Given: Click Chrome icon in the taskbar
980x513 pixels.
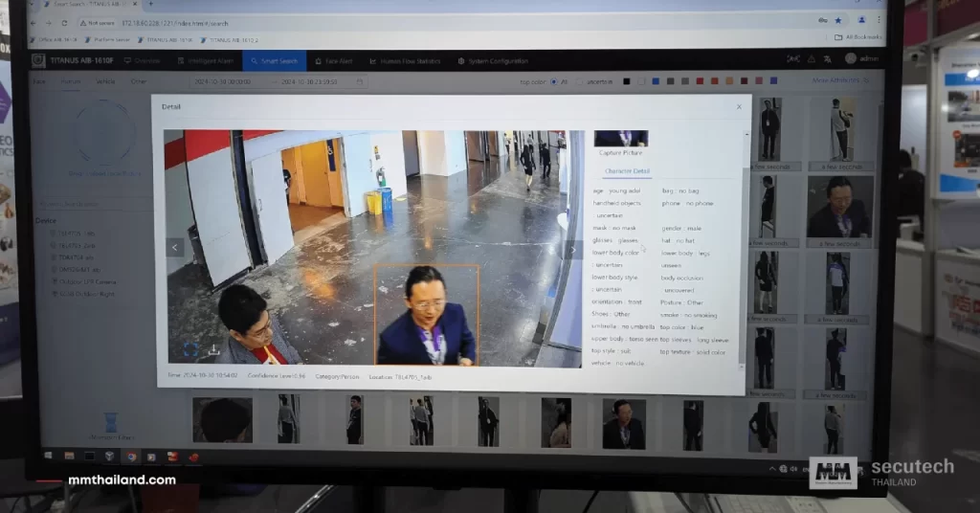Looking at the screenshot, I should coord(132,457).
